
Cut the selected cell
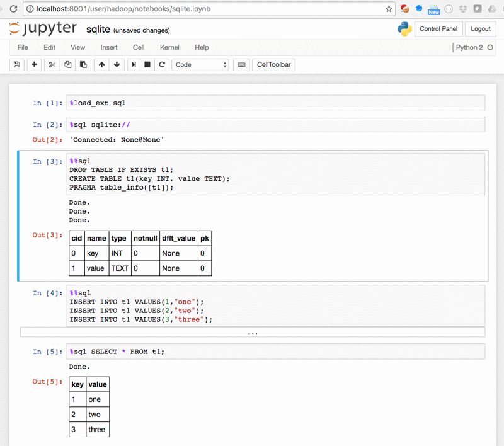click(52, 64)
